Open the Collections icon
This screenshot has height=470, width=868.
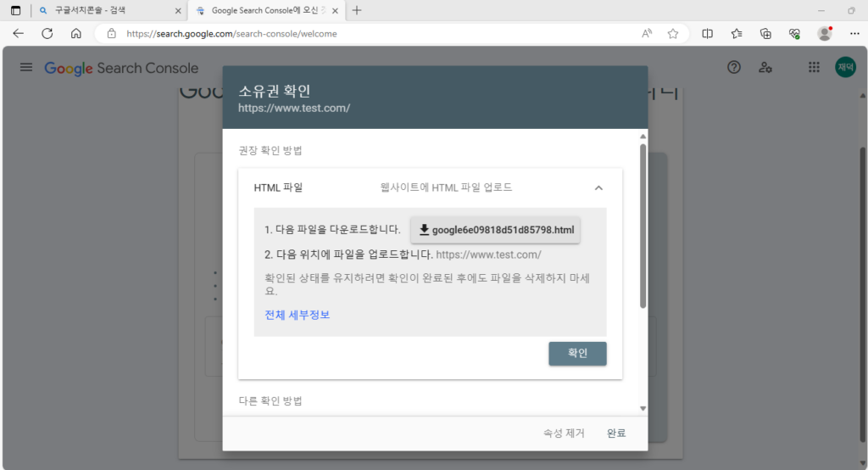[765, 34]
